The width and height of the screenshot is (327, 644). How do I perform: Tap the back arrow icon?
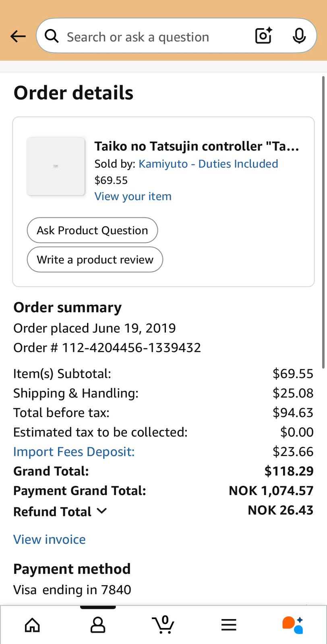coord(18,37)
